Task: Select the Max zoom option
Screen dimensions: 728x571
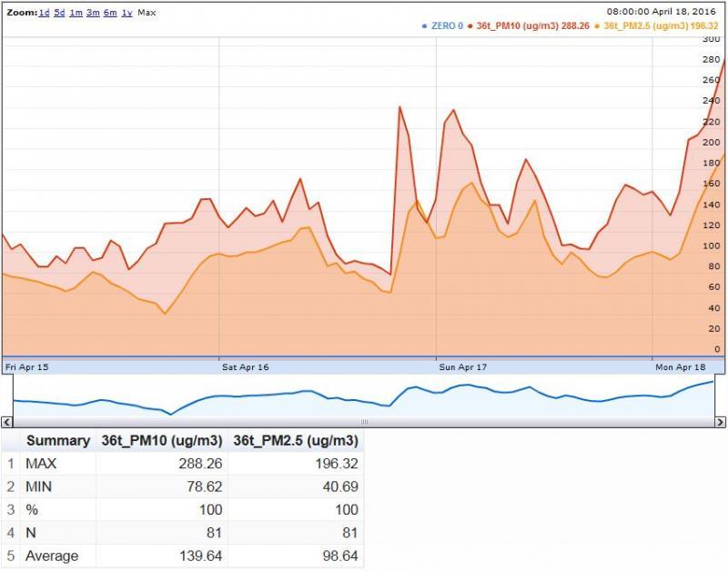Action: click(x=147, y=14)
